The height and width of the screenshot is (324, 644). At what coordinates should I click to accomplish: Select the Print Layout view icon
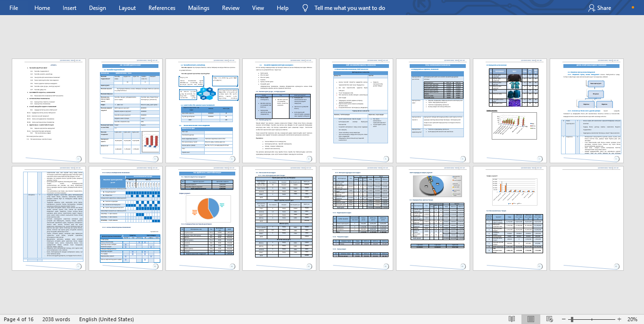pyautogui.click(x=530, y=319)
